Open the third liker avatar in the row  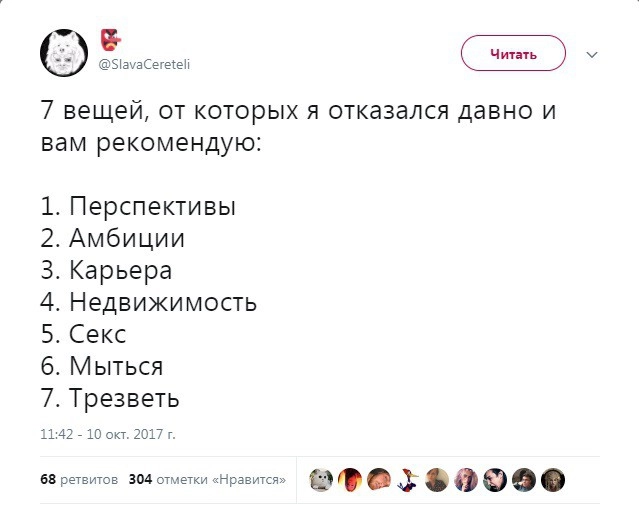point(379,480)
